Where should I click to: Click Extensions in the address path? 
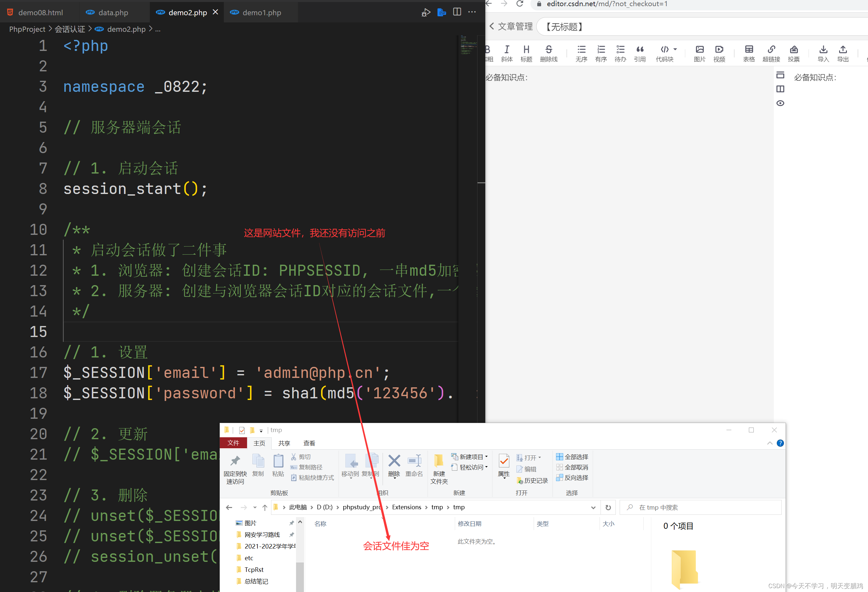coord(406,507)
